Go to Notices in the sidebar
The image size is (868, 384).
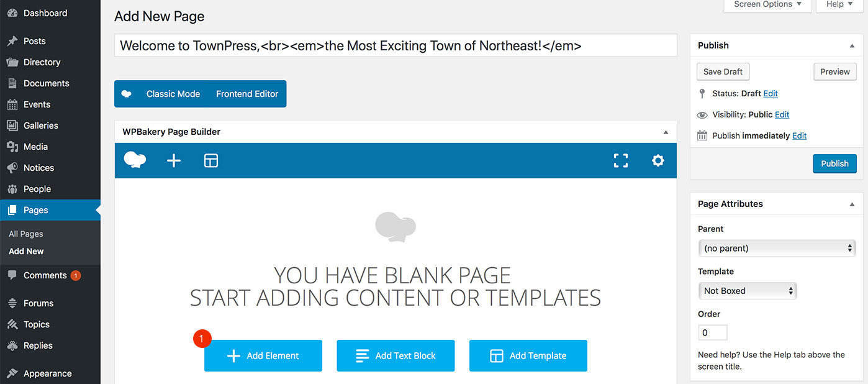coord(38,168)
